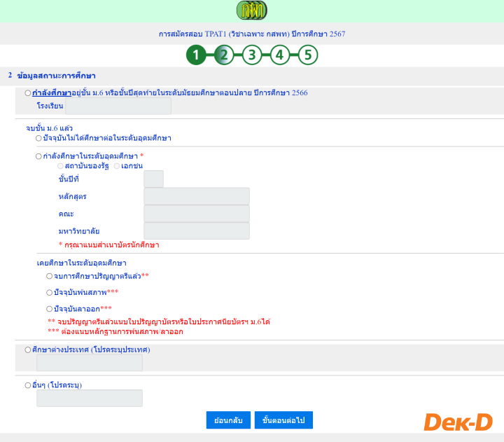Click step 5 circle indicator
Screen dimensions: 504x442
[x=308, y=55]
